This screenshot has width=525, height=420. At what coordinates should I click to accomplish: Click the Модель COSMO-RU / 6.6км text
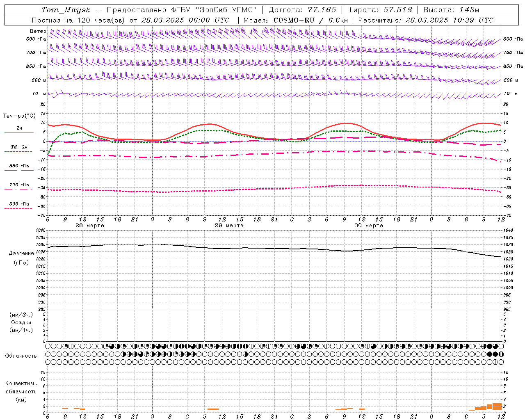tap(296, 20)
